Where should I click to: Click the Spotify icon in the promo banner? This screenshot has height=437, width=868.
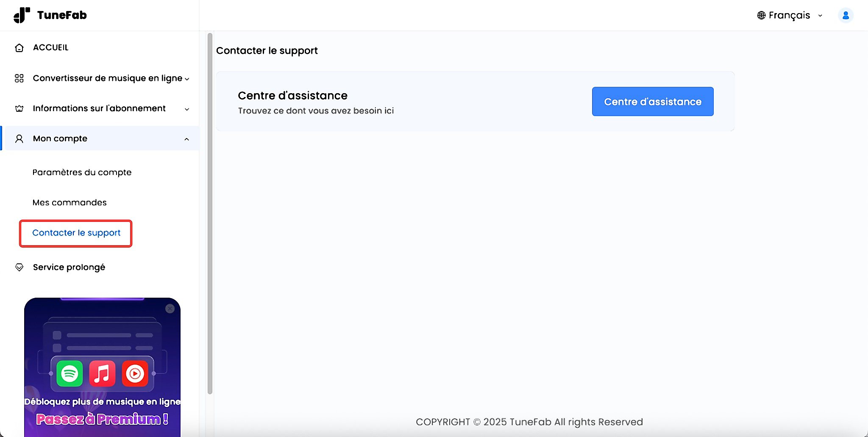tap(70, 373)
